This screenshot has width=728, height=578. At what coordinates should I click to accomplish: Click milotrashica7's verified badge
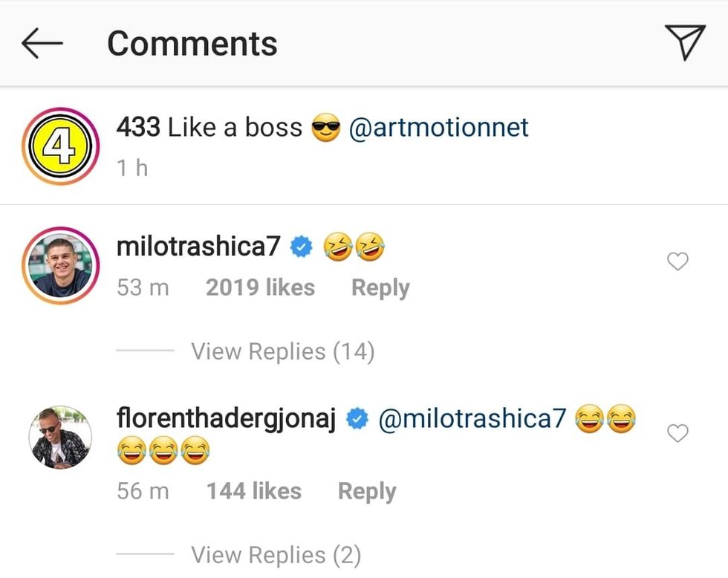[301, 248]
